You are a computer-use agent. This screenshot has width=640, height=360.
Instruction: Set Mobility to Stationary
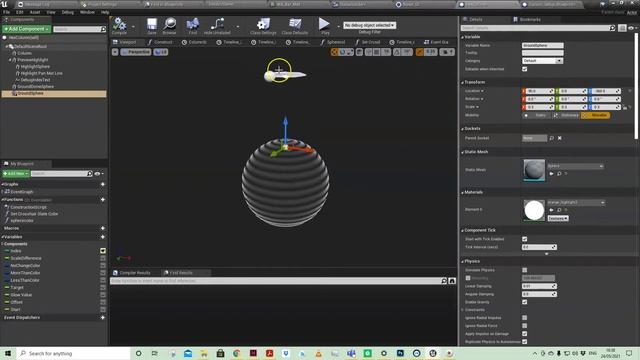(x=566, y=116)
